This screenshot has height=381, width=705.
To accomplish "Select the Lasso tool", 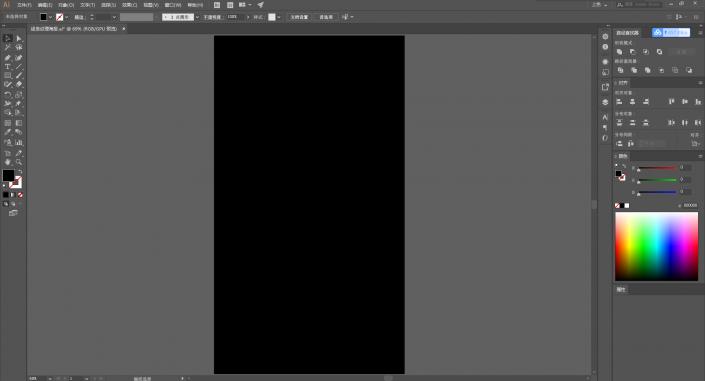I will coord(19,47).
